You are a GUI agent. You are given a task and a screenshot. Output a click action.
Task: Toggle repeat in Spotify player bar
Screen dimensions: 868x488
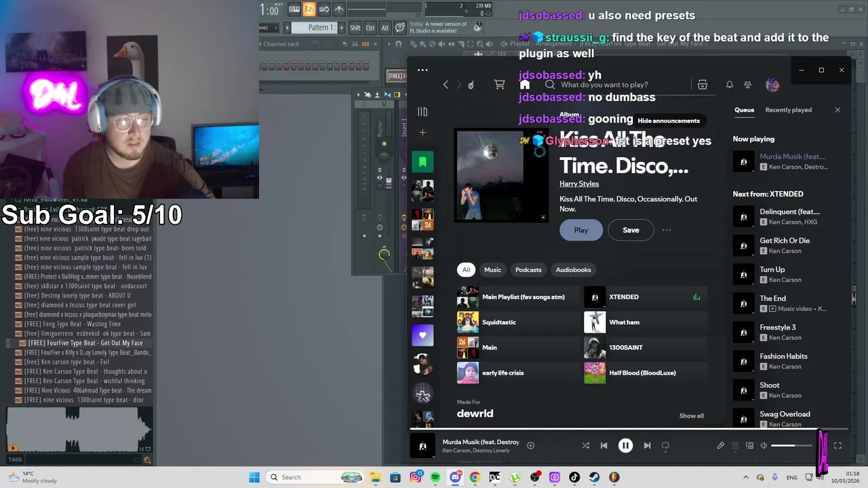coord(665,445)
